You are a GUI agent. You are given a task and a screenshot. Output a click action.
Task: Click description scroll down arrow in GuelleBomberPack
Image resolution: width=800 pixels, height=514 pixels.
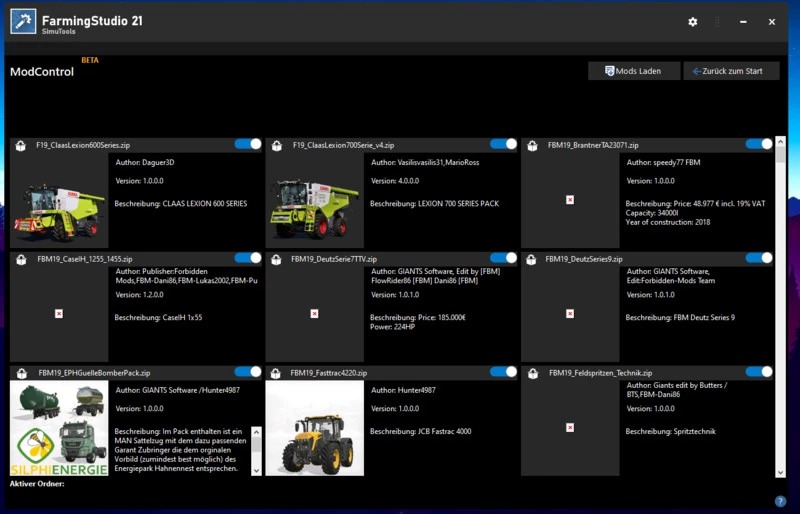coord(256,470)
